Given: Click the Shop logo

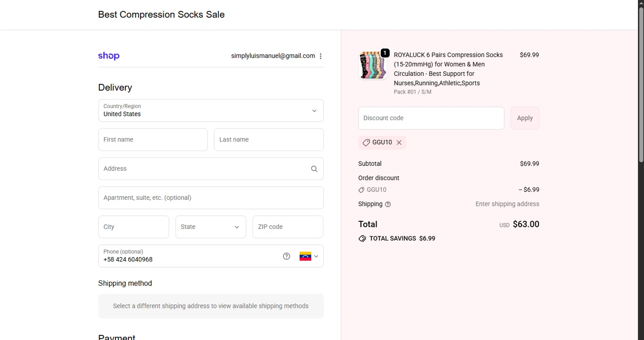Looking at the screenshot, I should tap(109, 56).
